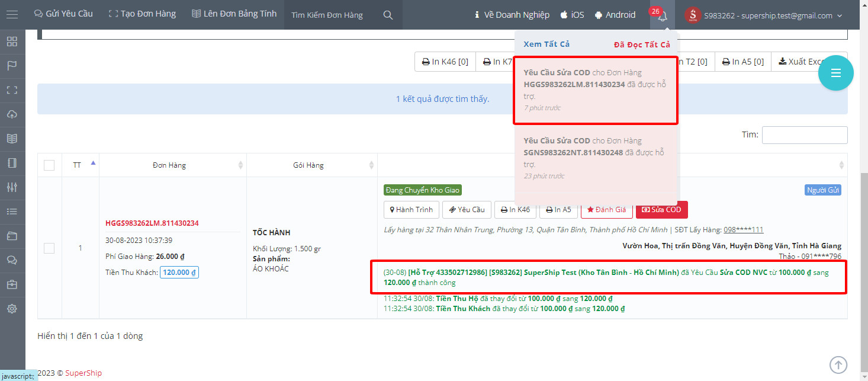Click the notebook sidebar icon
868x381 pixels.
(x=12, y=163)
